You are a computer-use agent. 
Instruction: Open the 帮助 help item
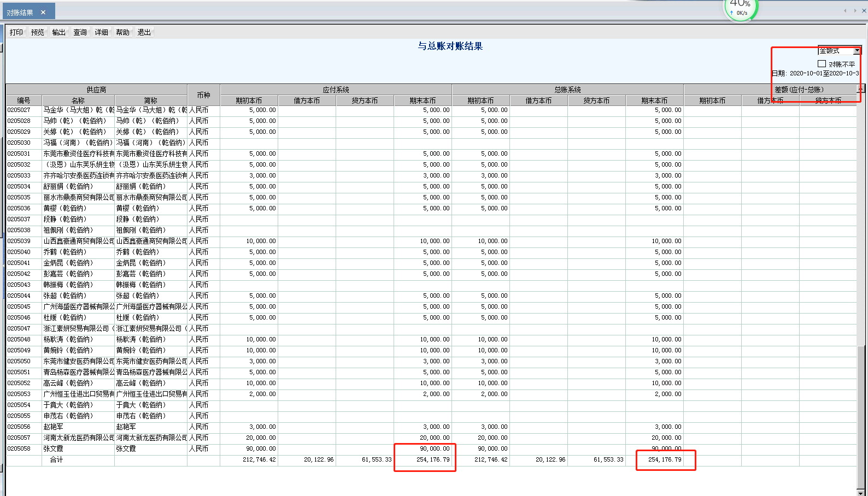[122, 32]
